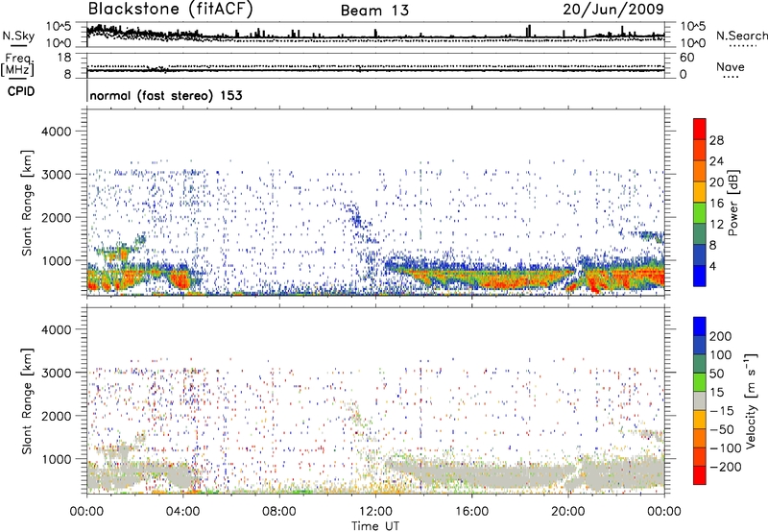Click the blue bottom segment of power colorbar
This screenshot has width=768, height=532.
coord(700,276)
